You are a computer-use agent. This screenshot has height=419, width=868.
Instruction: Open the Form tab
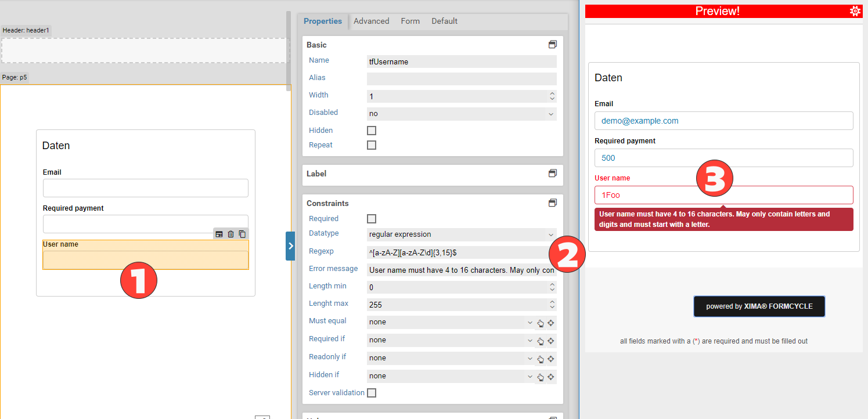pyautogui.click(x=410, y=21)
